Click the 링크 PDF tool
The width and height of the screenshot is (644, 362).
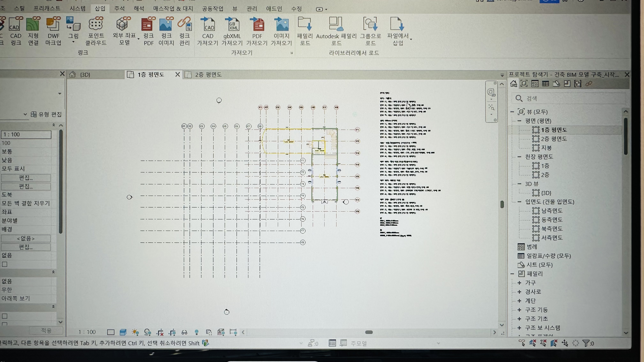click(x=149, y=31)
